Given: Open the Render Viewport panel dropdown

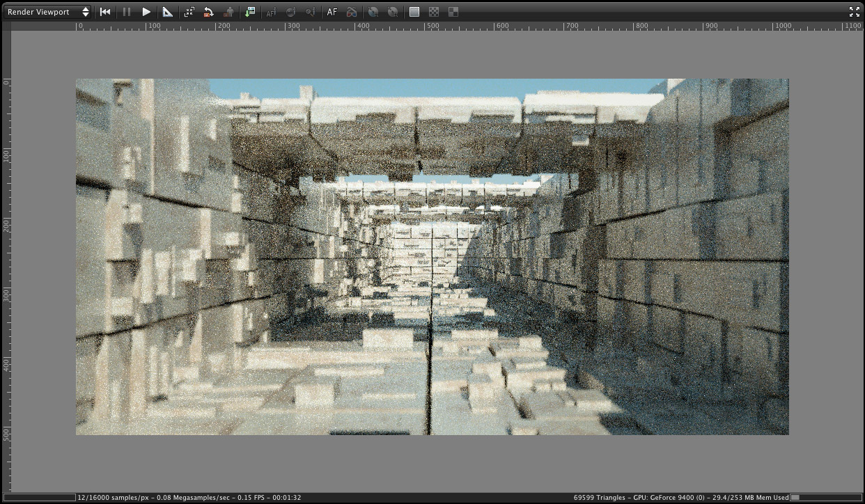Looking at the screenshot, I should point(47,12).
